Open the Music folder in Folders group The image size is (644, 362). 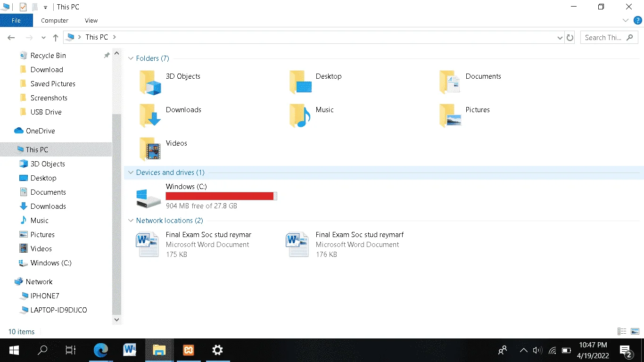(x=312, y=115)
